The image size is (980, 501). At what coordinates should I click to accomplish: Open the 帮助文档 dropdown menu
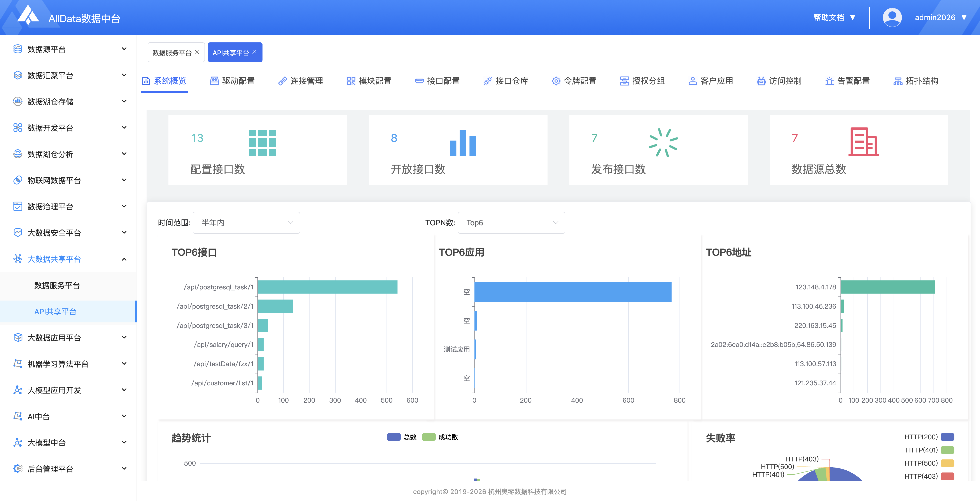[x=834, y=17]
